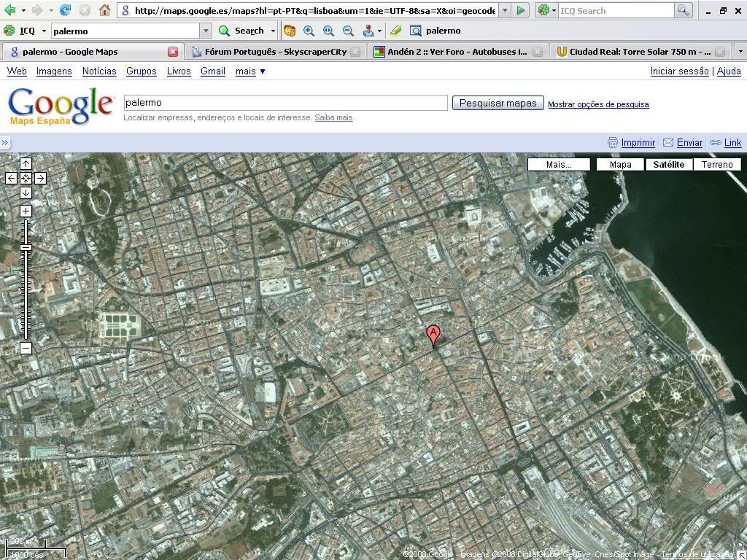This screenshot has height=560, width=747.
Task: Click the map zoom-out minus button
Action: tap(26, 349)
